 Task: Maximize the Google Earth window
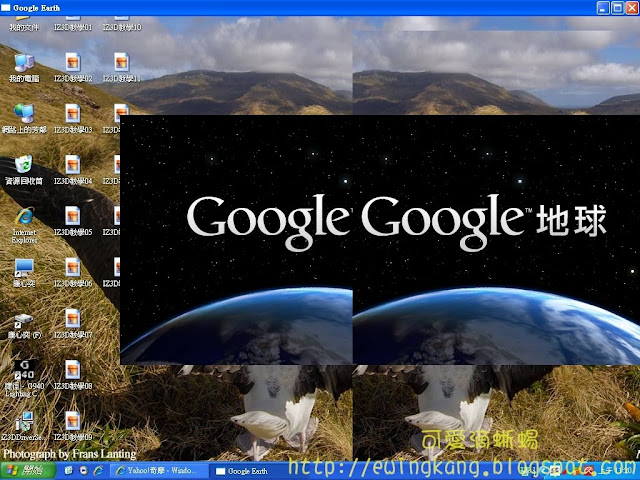(617, 8)
